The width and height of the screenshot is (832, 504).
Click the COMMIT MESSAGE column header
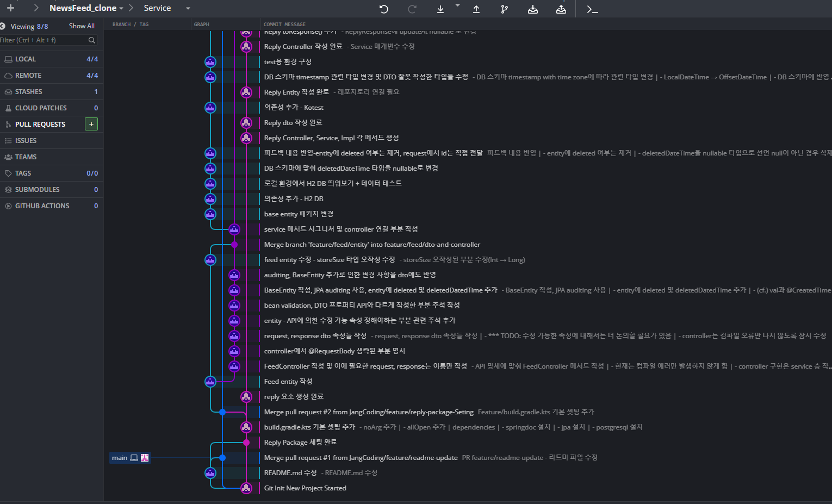point(284,24)
